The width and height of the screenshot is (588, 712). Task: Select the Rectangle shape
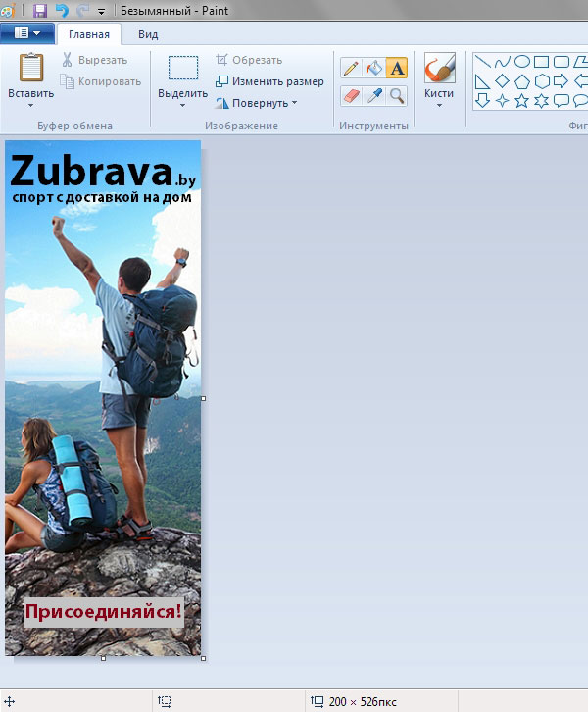tap(542, 62)
